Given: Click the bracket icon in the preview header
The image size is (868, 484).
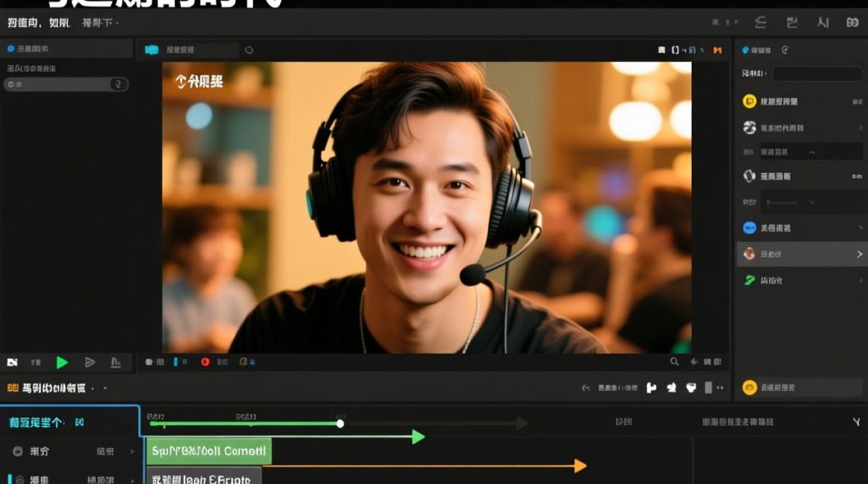Looking at the screenshot, I should click(676, 50).
